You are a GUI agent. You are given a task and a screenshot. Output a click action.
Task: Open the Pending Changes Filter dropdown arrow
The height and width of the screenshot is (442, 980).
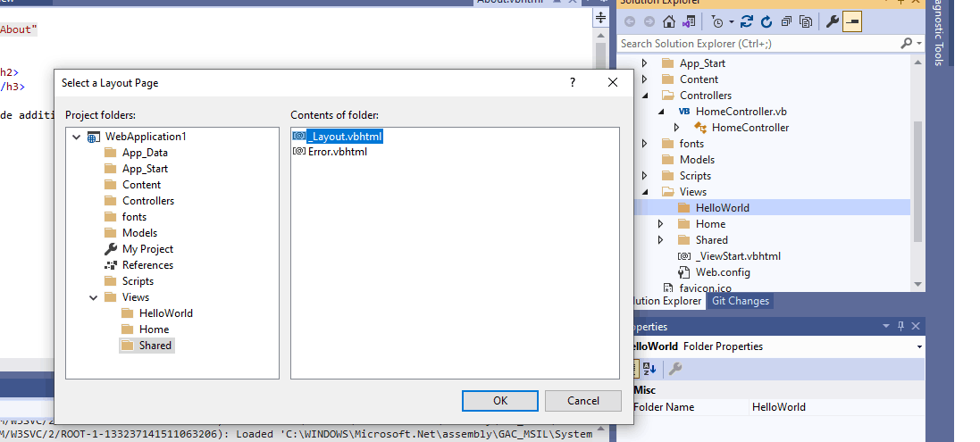[732, 22]
